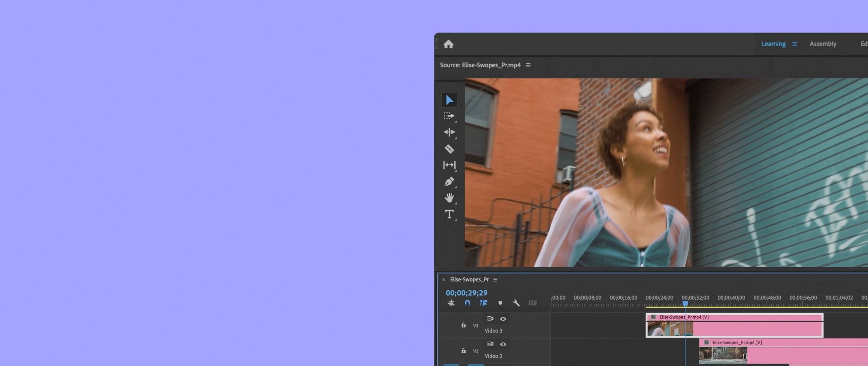
Task: Click the 00;00;29;29 playhead timecode
Action: [467, 293]
